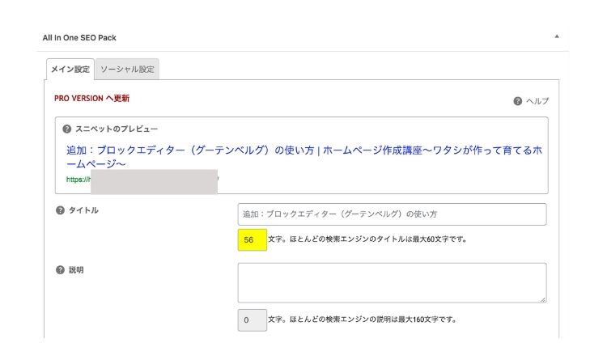Screen dimensions: 607x364
Task: Click the All In One SEO Pack heading
Action: click(79, 38)
